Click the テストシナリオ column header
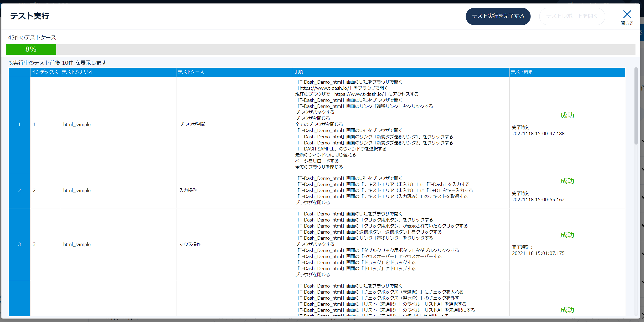Viewport: 644px width, 322px height. pyautogui.click(x=77, y=72)
